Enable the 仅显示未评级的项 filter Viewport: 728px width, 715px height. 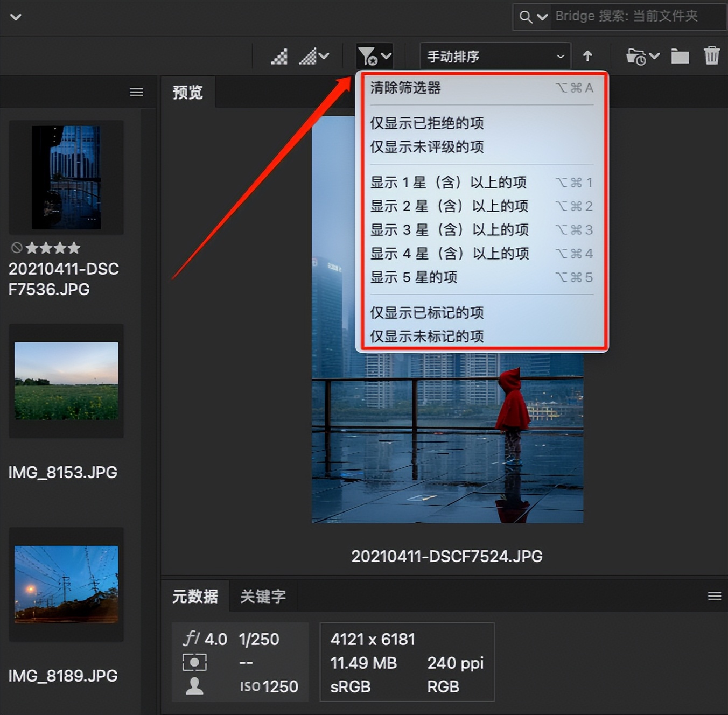(426, 146)
